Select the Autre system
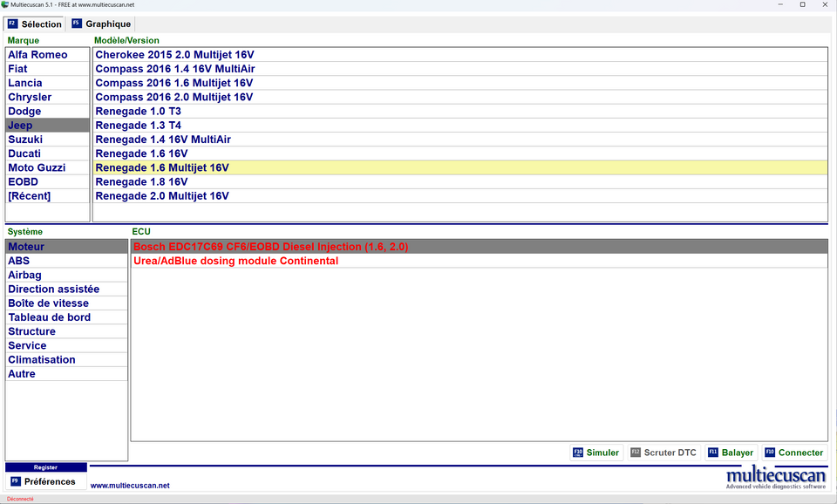Screen dimensions: 837x504 coord(67,374)
